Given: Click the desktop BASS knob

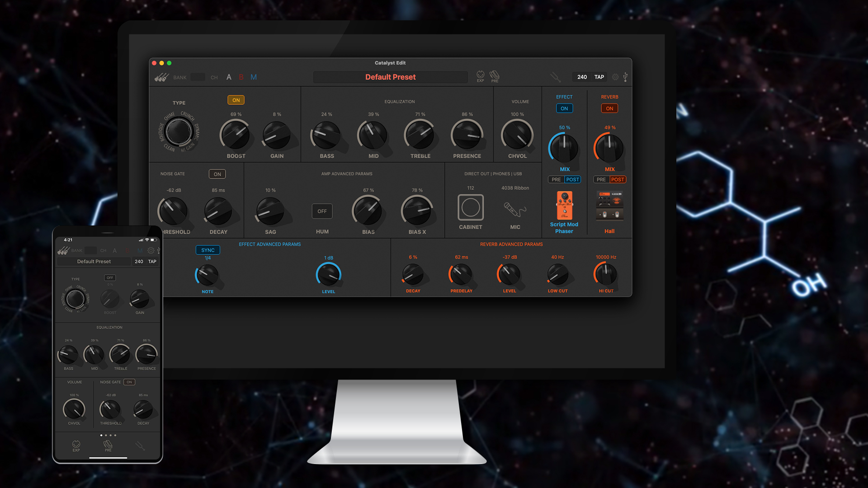Looking at the screenshot, I should 326,135.
